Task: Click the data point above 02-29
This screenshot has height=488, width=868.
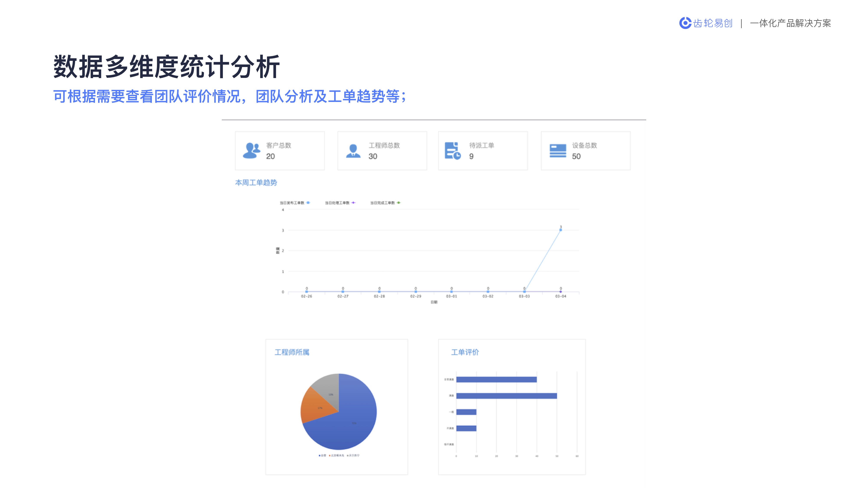Action: (416, 292)
